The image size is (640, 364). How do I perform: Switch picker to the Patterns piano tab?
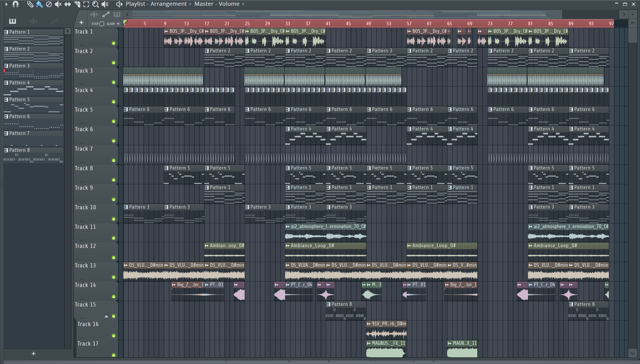pyautogui.click(x=12, y=21)
